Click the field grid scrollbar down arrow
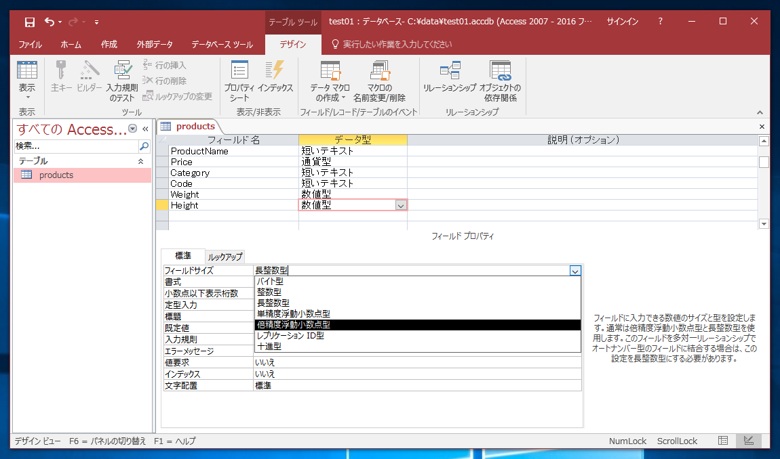Screen dimensions: 780x459 (764, 224)
